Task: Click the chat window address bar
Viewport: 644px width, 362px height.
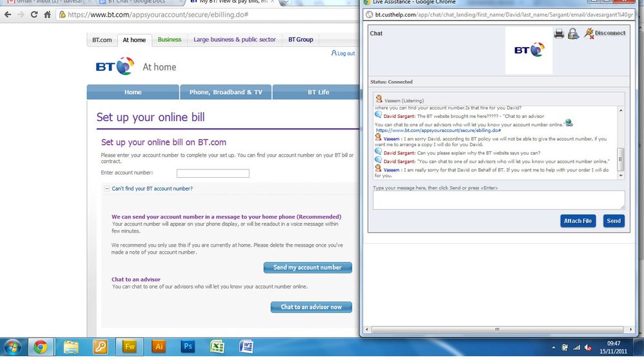Action: coord(498,15)
